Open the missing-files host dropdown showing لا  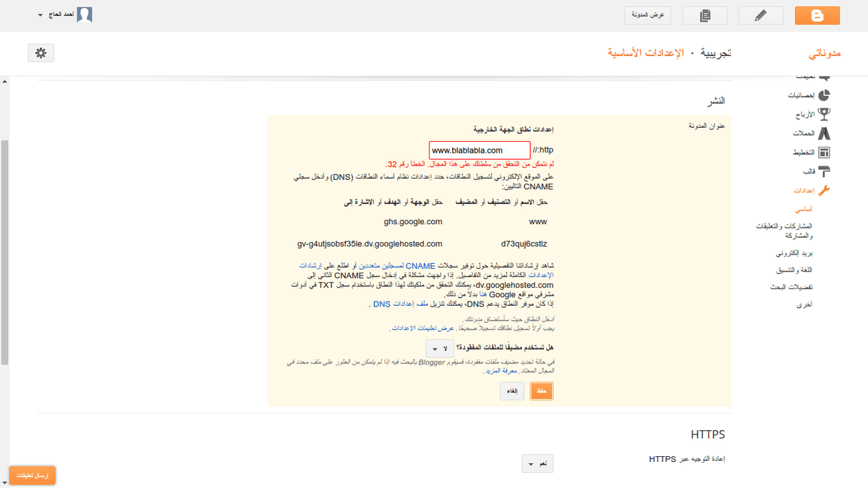(x=440, y=348)
